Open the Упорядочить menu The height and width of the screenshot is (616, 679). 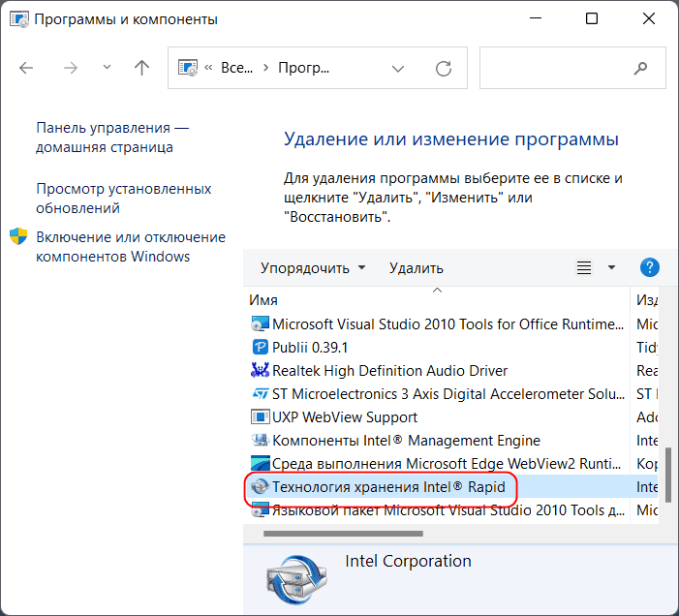313,268
